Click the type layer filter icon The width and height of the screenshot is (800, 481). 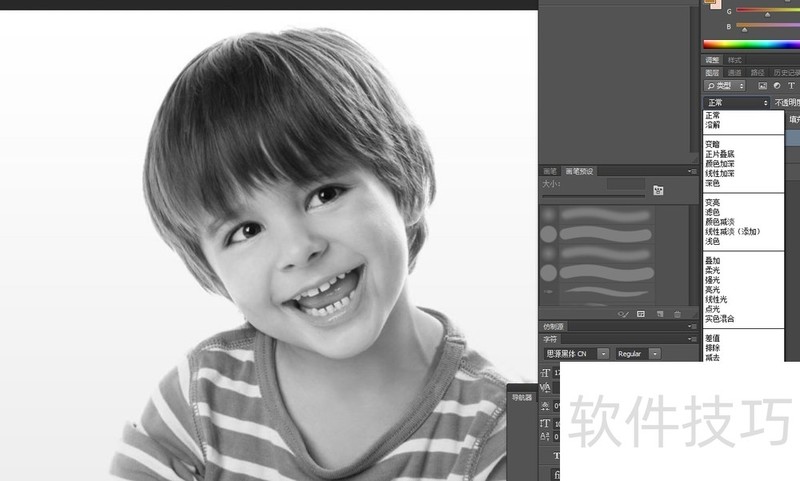792,86
